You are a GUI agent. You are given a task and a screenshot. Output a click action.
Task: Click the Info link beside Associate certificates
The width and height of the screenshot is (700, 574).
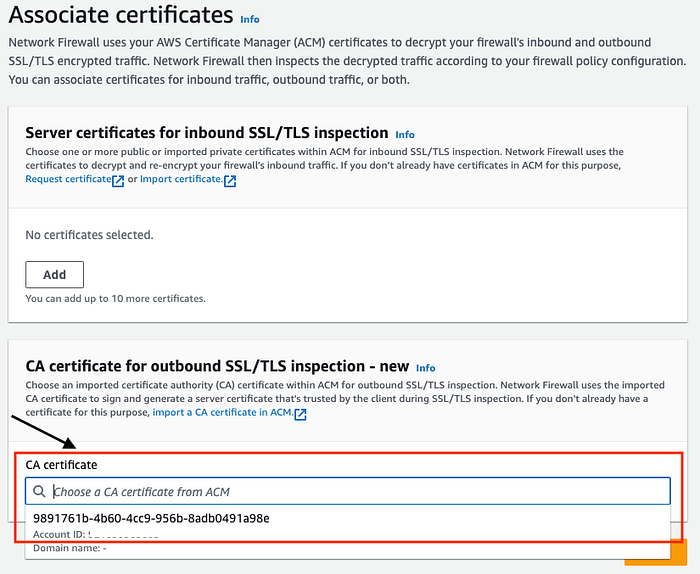pyautogui.click(x=250, y=20)
